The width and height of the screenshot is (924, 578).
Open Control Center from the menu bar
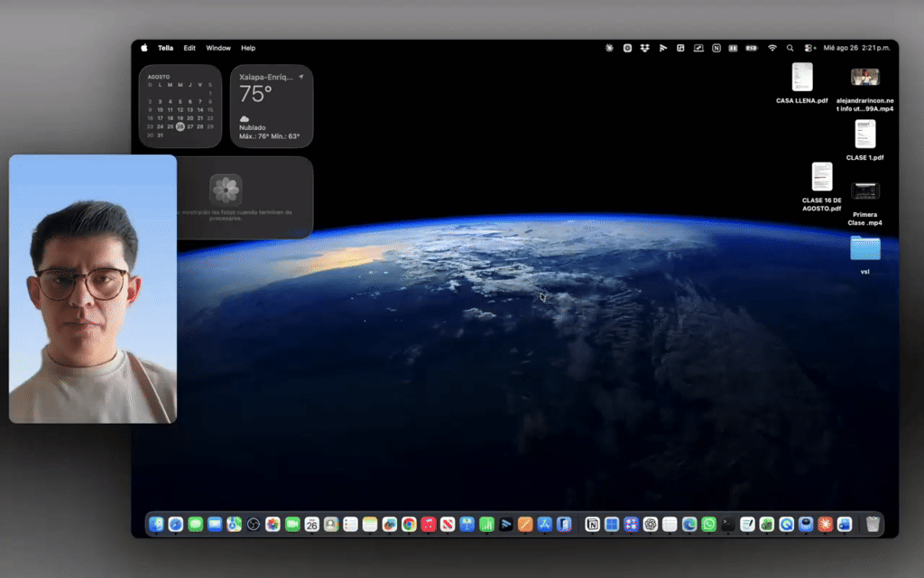point(808,49)
